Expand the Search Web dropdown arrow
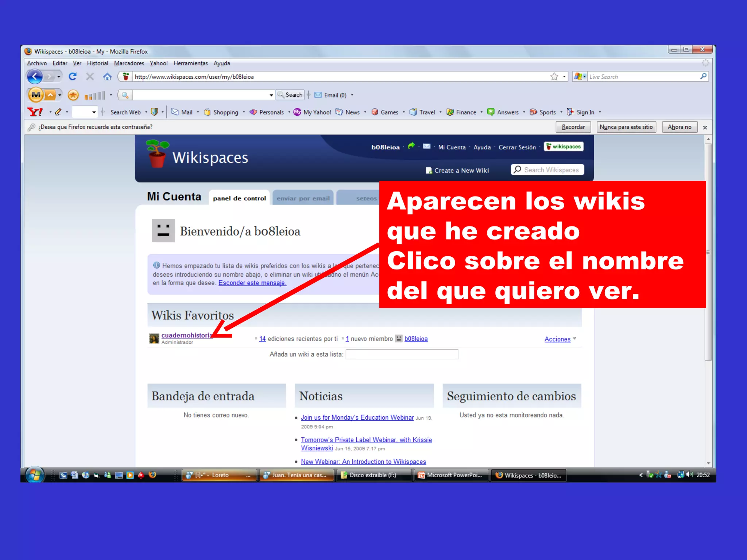Viewport: 747px width, 560px height. pyautogui.click(x=146, y=112)
